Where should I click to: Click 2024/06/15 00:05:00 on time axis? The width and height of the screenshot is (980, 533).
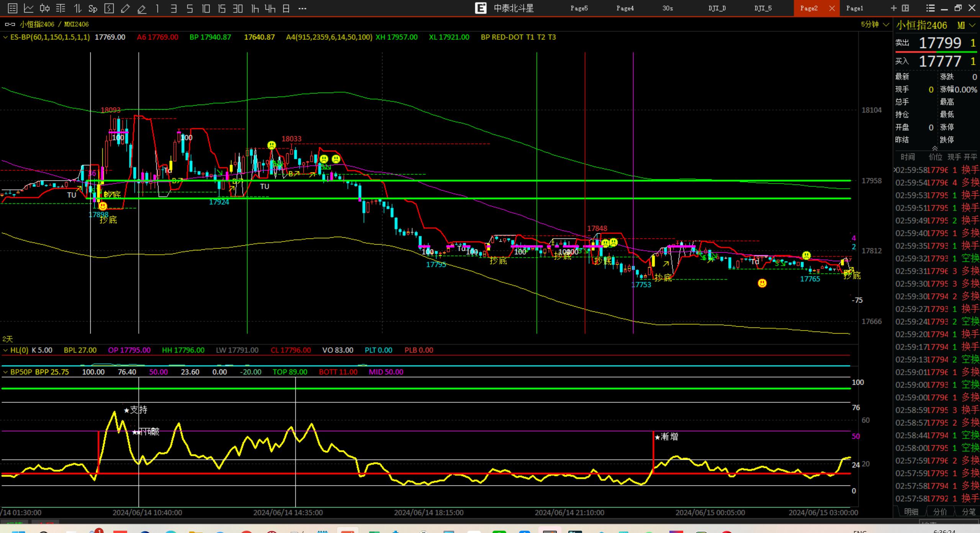710,512
